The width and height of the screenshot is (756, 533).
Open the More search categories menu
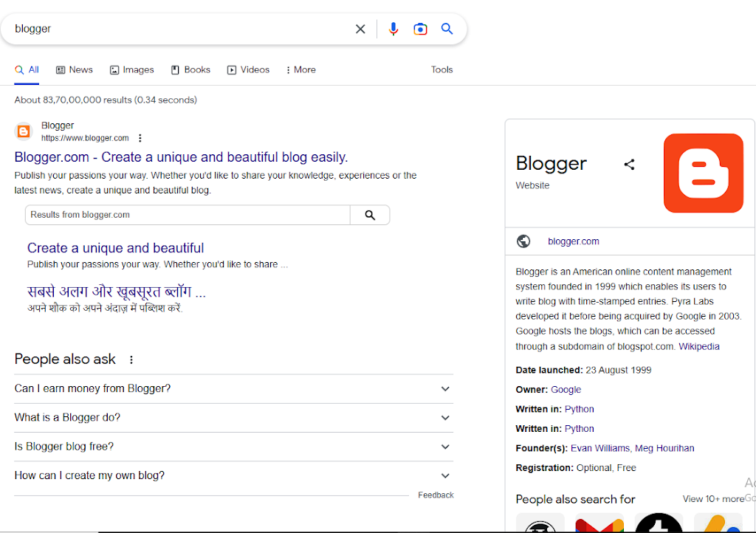tap(301, 70)
